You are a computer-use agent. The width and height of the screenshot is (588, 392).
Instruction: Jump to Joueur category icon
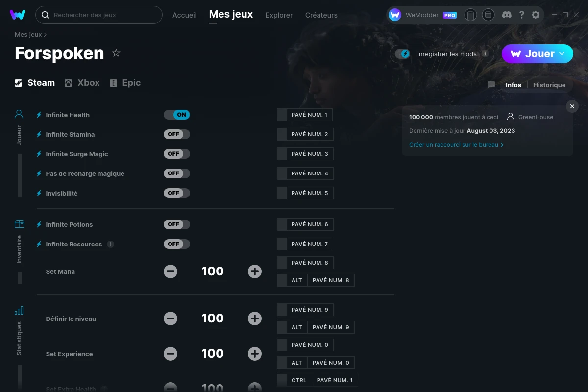[x=19, y=114]
